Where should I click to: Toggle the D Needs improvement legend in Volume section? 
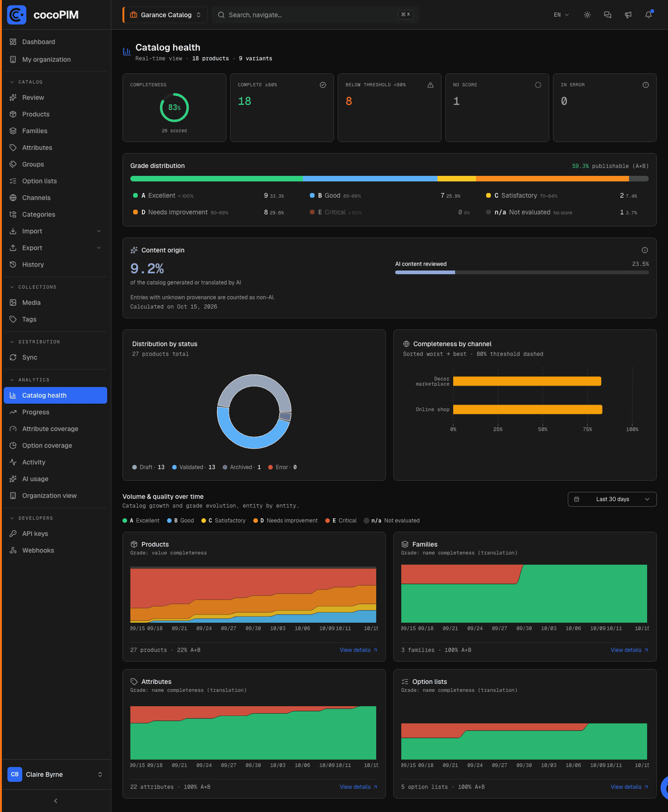286,521
